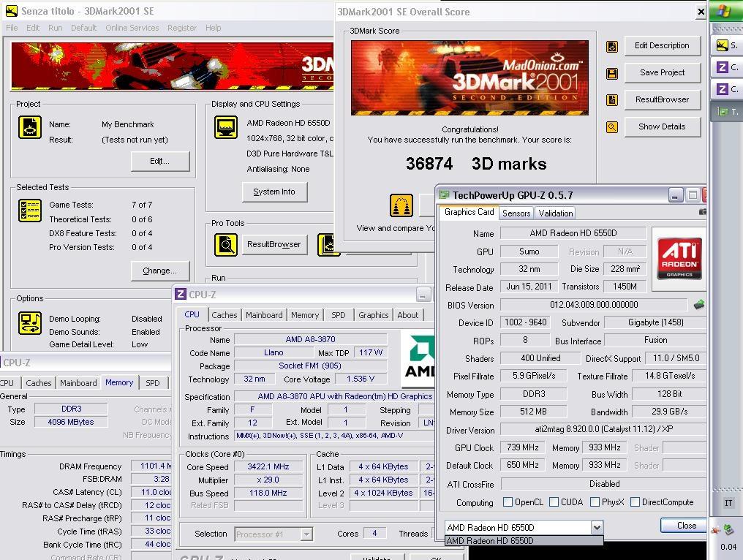Select the first CPU-Z taskbar button
Screen dimensions: 743x560
click(726, 67)
